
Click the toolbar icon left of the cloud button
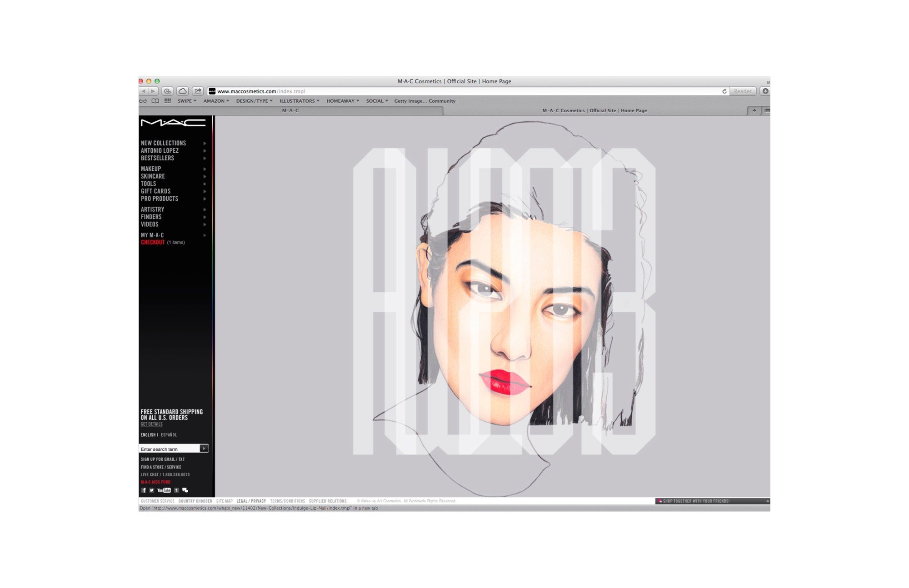tap(167, 91)
